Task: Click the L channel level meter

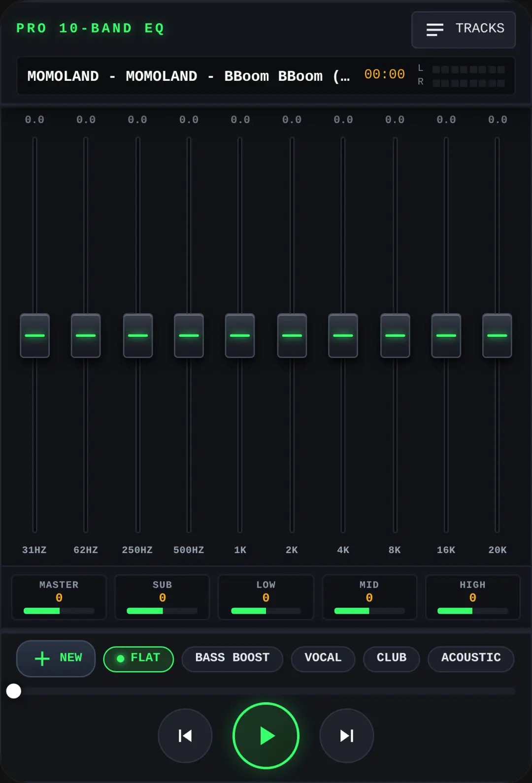Action: pyautogui.click(x=468, y=69)
